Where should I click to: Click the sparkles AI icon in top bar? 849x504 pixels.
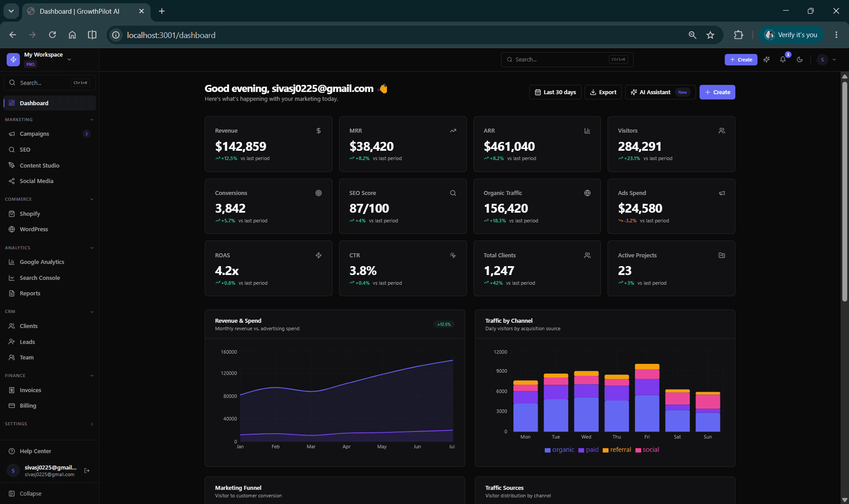coord(767,60)
